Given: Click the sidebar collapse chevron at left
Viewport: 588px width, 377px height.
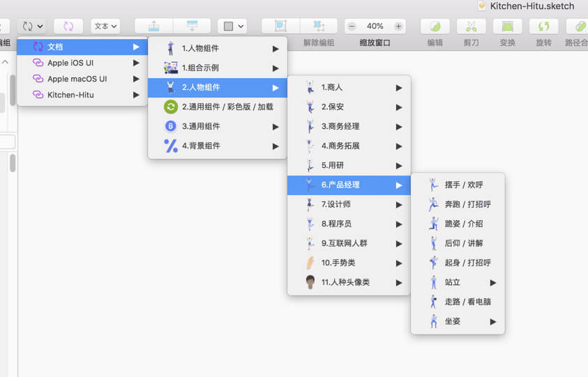Looking at the screenshot, I should (5, 62).
